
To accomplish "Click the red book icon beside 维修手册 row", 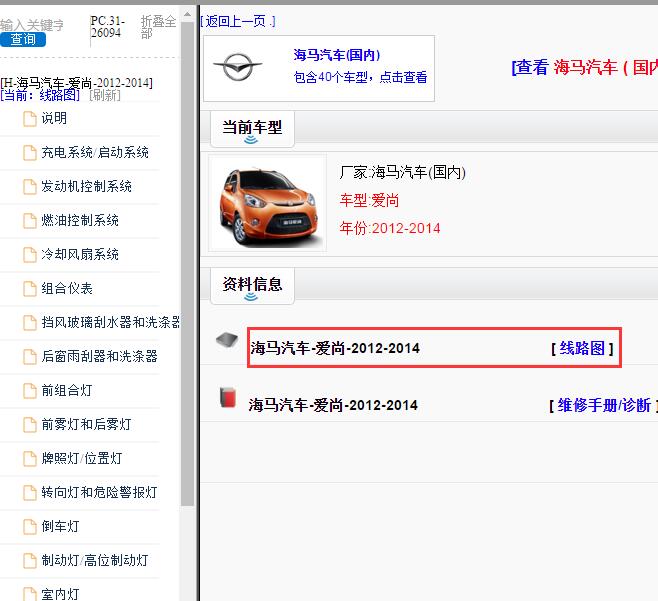I will pos(228,397).
